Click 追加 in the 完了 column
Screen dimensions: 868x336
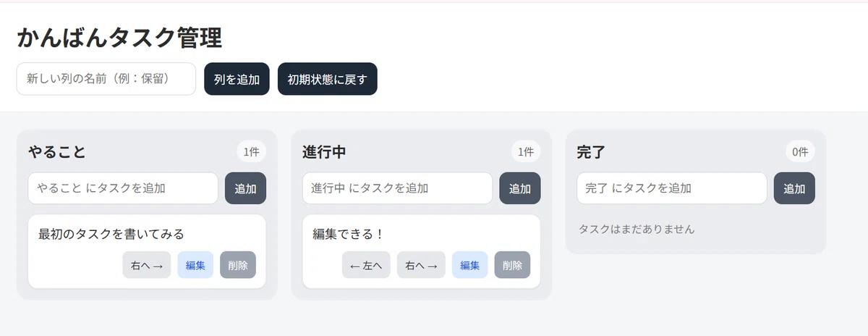794,188
